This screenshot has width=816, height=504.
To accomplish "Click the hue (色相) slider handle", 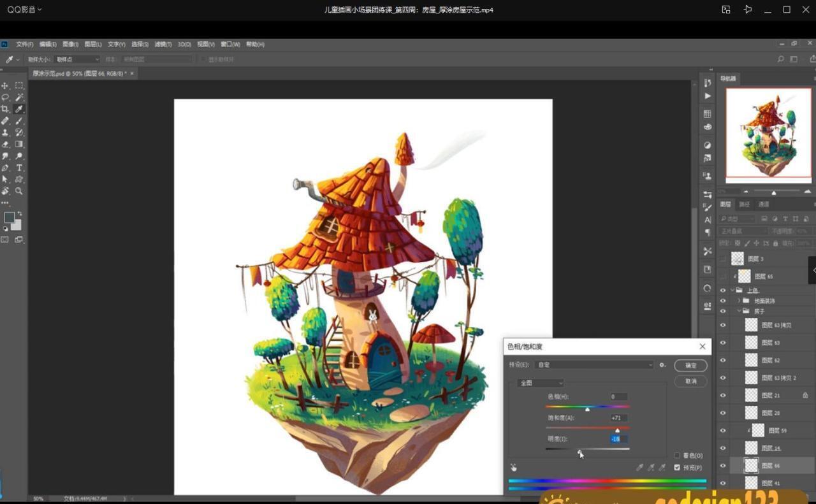I will [587, 409].
